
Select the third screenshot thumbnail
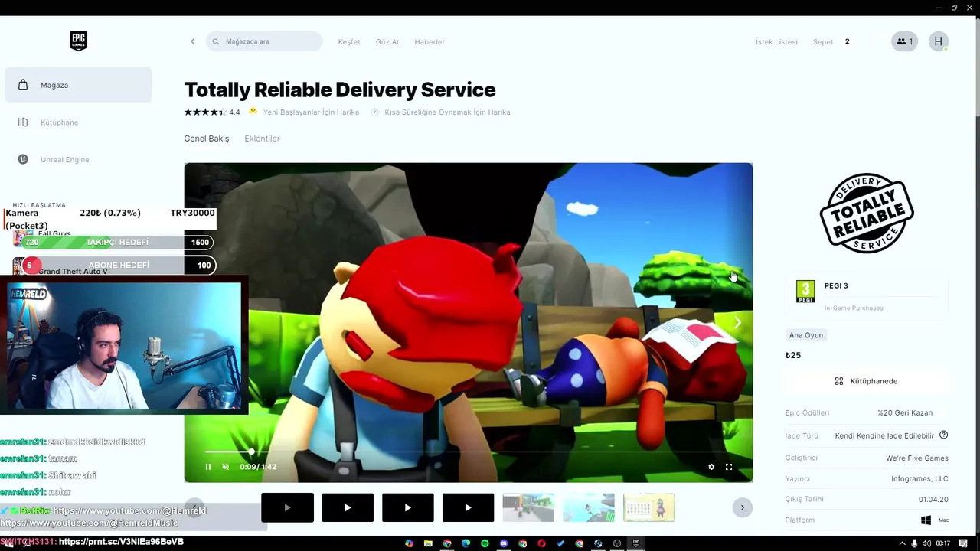(649, 507)
